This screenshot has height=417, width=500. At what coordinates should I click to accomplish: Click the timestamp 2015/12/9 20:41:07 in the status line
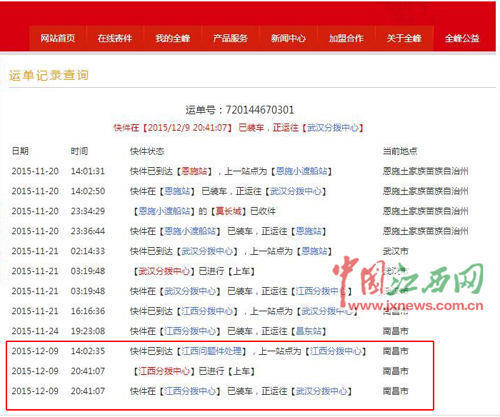point(187,128)
